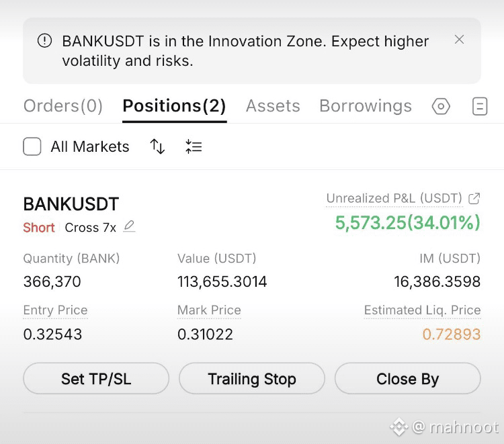504x444 pixels.
Task: Click the collapse list view icon
Action: coord(194,146)
